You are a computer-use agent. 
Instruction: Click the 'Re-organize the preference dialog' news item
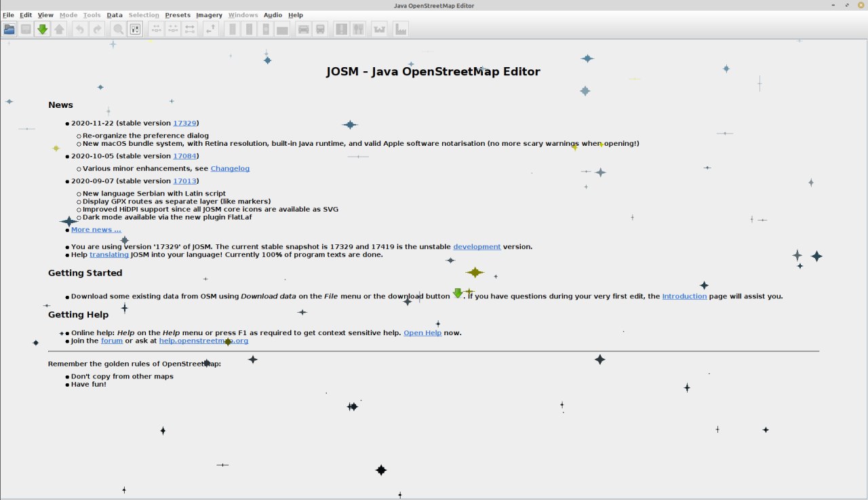point(146,136)
